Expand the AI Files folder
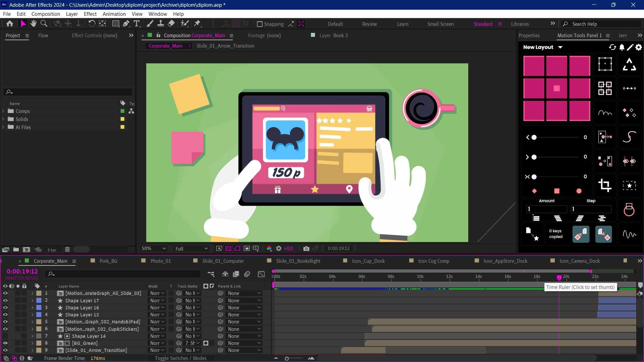Viewport: 644px width, 362px height. tap(3, 127)
